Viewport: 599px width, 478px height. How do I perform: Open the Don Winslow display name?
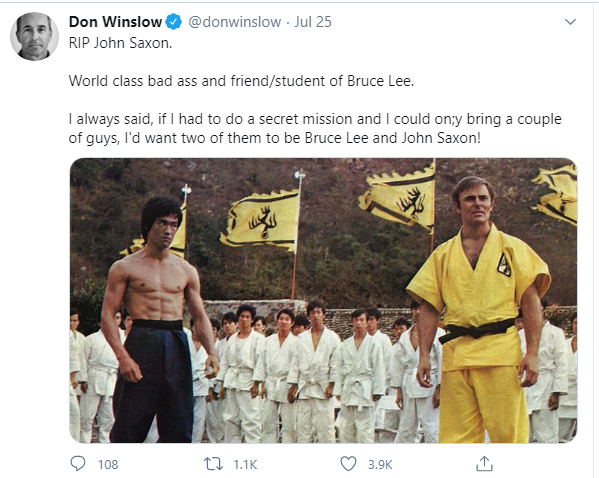tap(115, 22)
